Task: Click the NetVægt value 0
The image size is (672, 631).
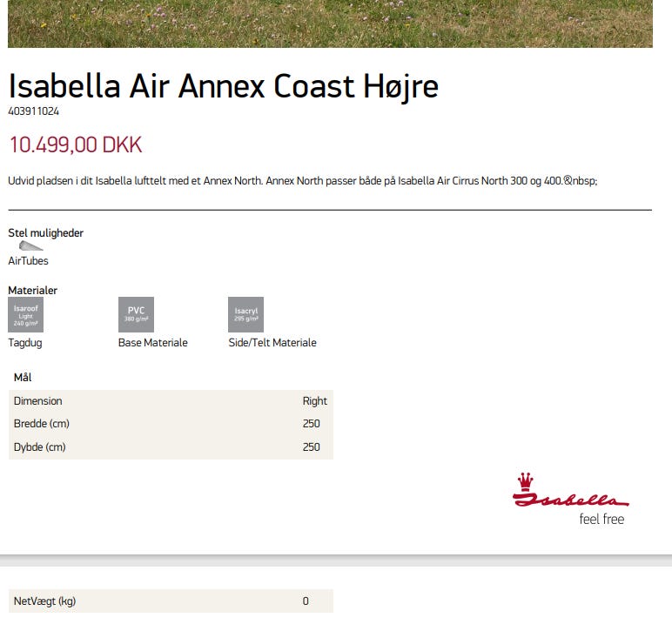Action: point(306,601)
